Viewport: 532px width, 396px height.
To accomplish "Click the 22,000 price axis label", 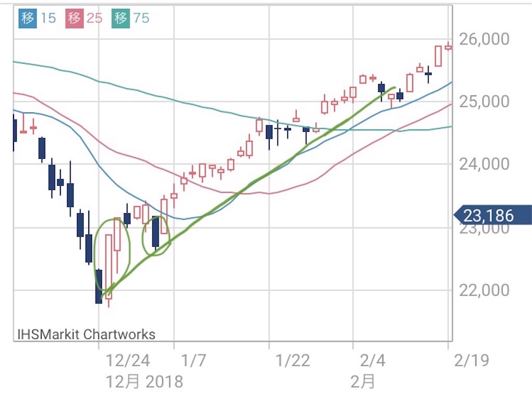I will [484, 290].
